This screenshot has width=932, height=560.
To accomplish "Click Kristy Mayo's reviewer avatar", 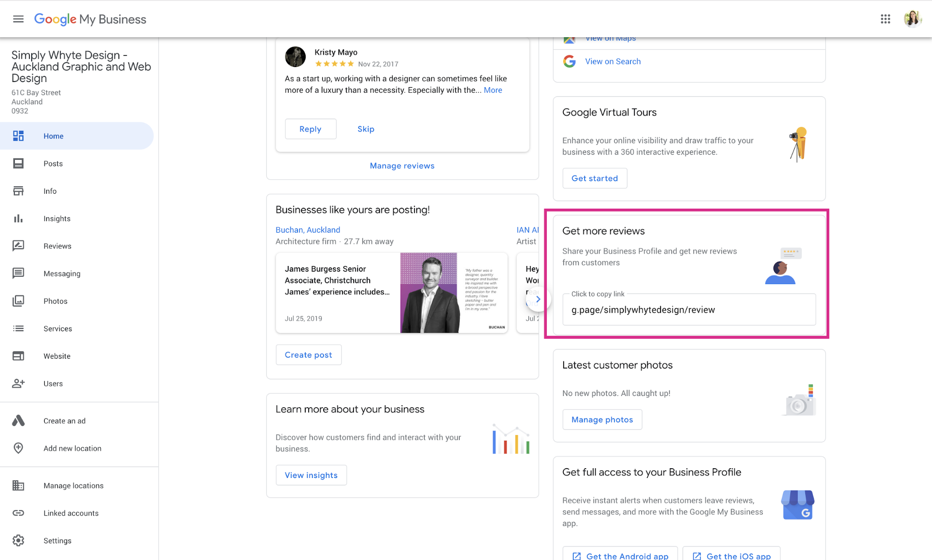I will coord(295,57).
